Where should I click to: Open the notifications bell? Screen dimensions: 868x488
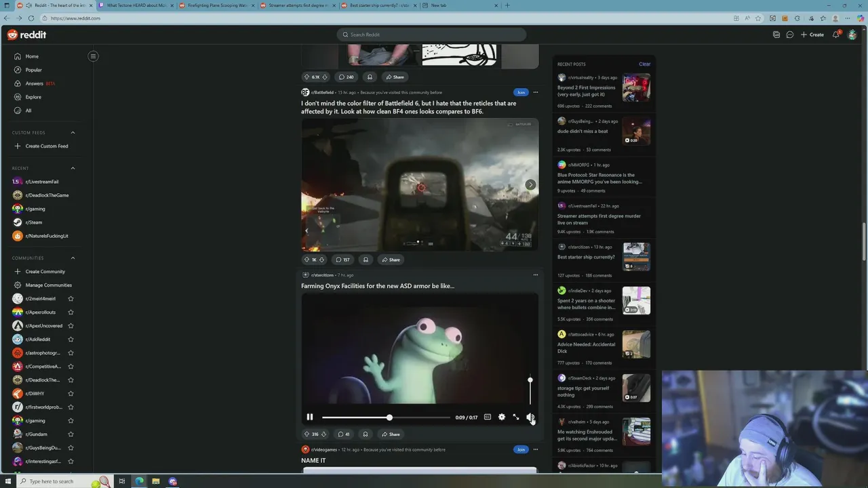point(836,35)
